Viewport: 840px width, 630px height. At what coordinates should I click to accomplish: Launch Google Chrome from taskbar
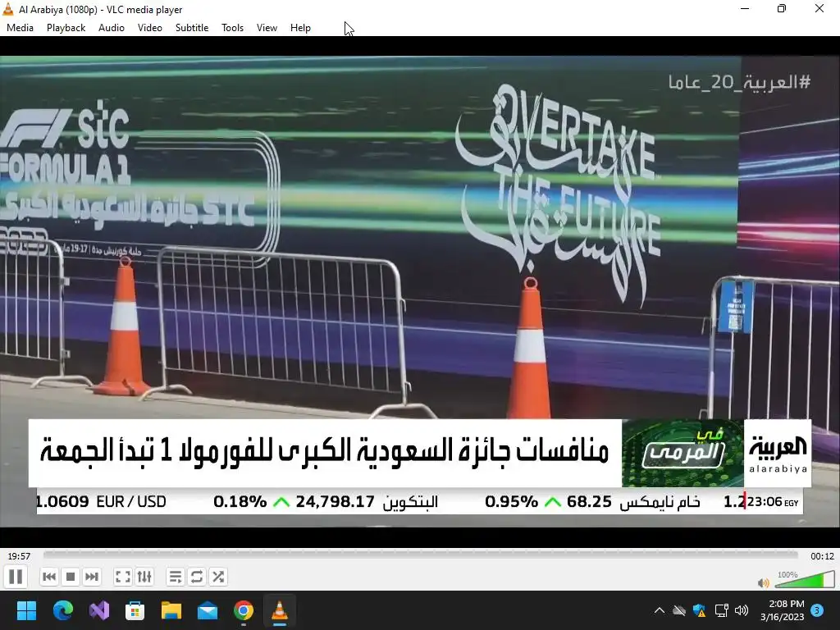pyautogui.click(x=243, y=610)
